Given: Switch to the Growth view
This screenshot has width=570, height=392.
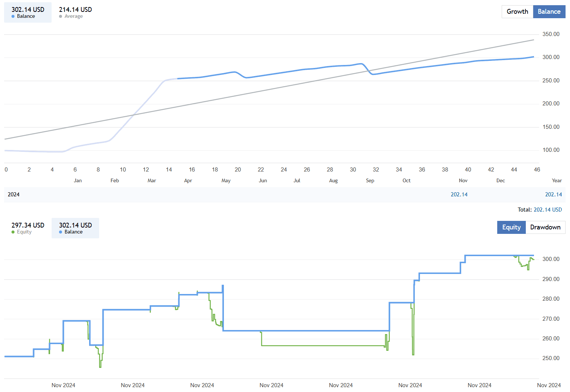Looking at the screenshot, I should [517, 12].
